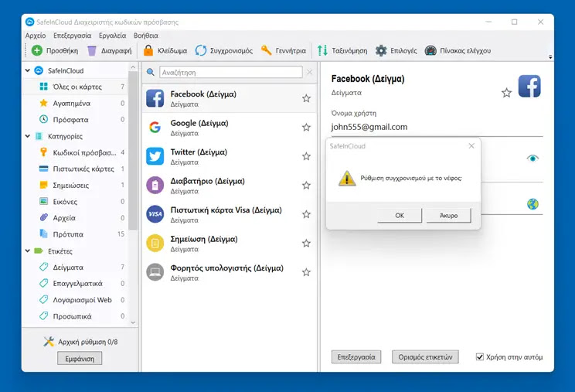Image resolution: width=575 pixels, height=392 pixels.
Task: Select Αρχεία category
Action: (75, 218)
